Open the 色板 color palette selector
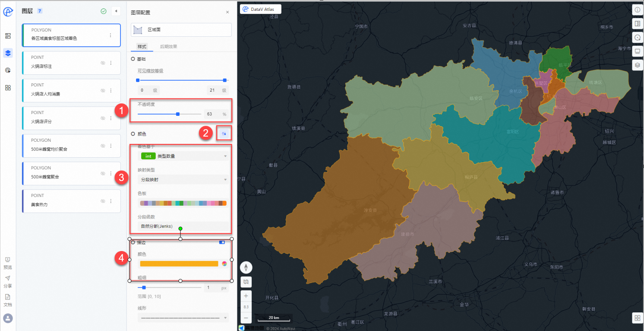The width and height of the screenshot is (644, 331). point(183,203)
